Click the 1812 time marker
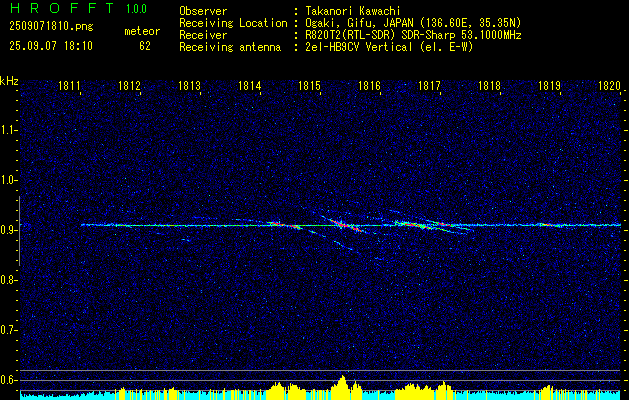Image resolution: width=629 pixels, height=400 pixels. (x=130, y=85)
